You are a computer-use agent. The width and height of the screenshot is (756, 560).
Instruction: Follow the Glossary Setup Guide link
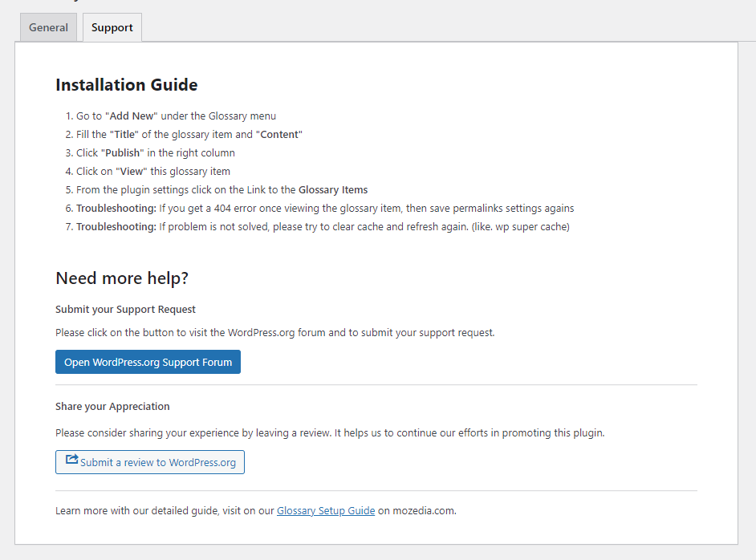[326, 510]
